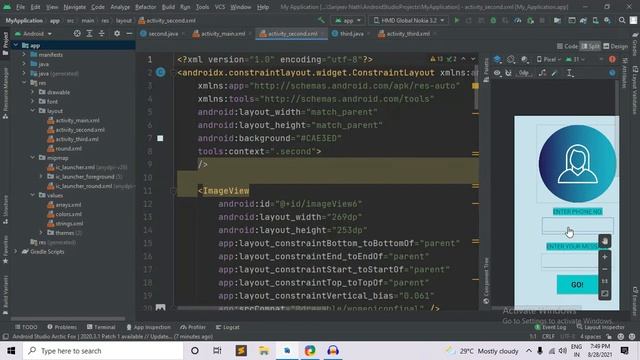Click the Orientation for Preview icon
Viewport: 640px width, 360px height.
click(x=511, y=60)
